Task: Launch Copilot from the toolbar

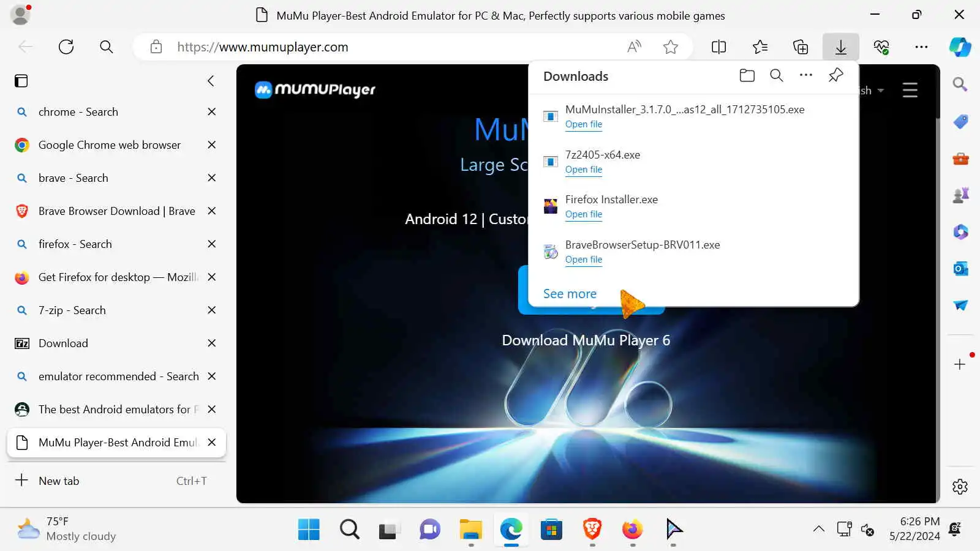Action: pyautogui.click(x=960, y=47)
